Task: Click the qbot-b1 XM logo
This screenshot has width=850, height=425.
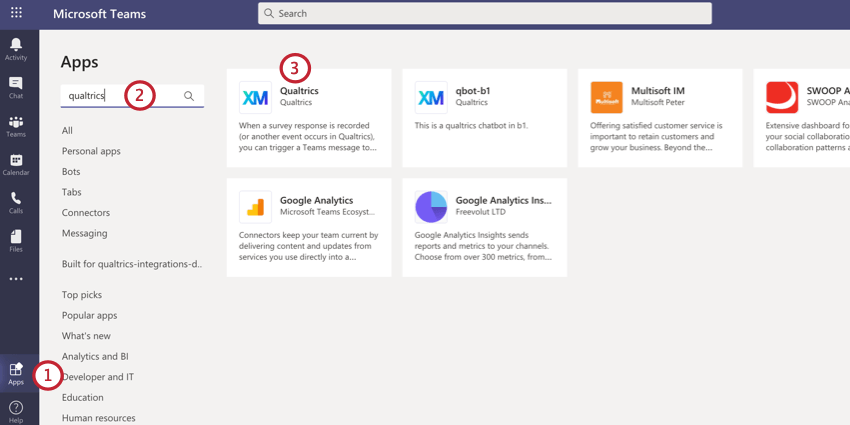Action: click(x=431, y=98)
